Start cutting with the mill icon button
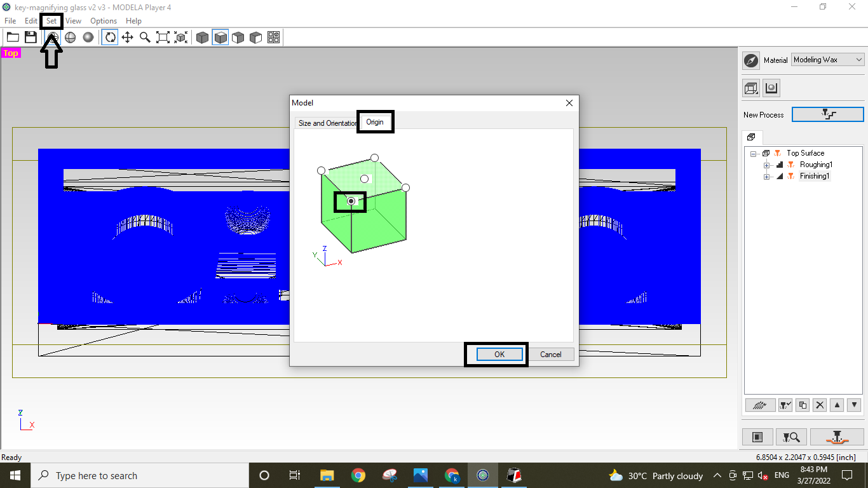This screenshot has width=868, height=488. (x=837, y=437)
